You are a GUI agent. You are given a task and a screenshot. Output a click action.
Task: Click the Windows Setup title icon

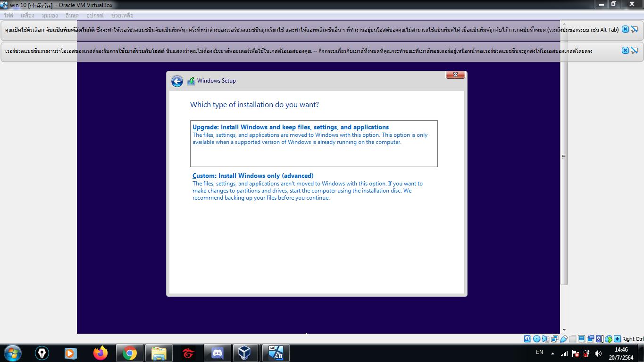pos(191,81)
